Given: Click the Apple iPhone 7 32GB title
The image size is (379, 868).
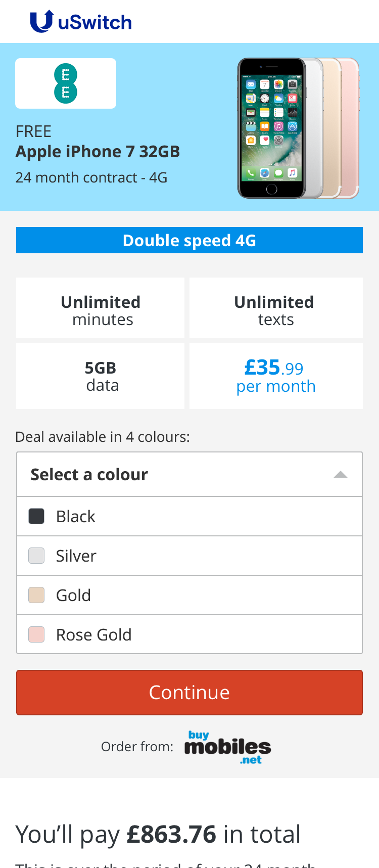Looking at the screenshot, I should click(x=98, y=152).
